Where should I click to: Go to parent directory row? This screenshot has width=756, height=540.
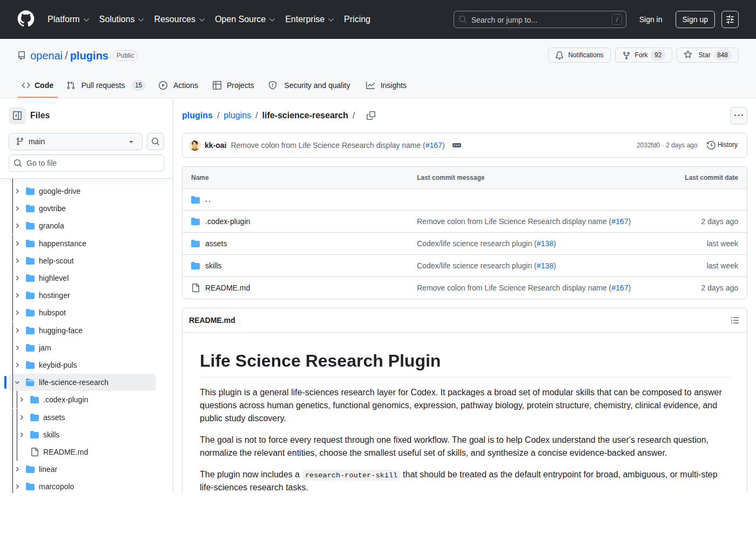coord(464,200)
